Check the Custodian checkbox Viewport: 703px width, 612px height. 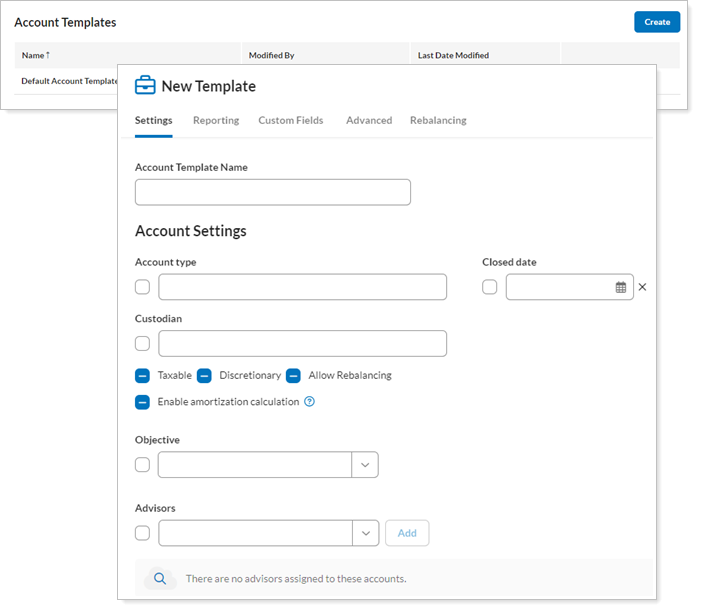(x=143, y=344)
